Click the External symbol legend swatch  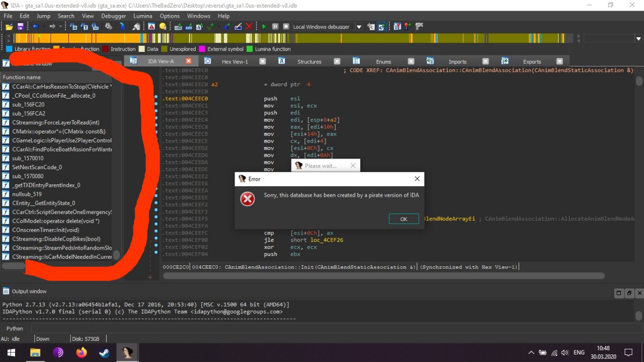202,49
